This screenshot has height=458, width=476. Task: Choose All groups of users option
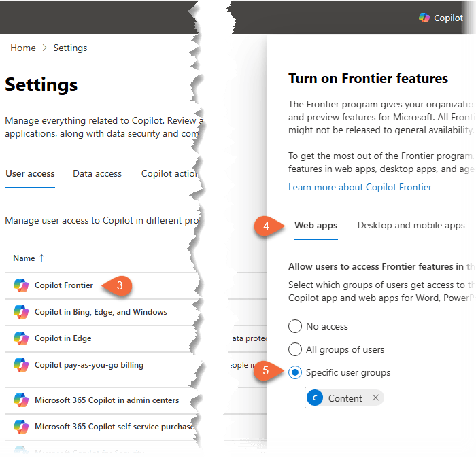click(x=295, y=349)
